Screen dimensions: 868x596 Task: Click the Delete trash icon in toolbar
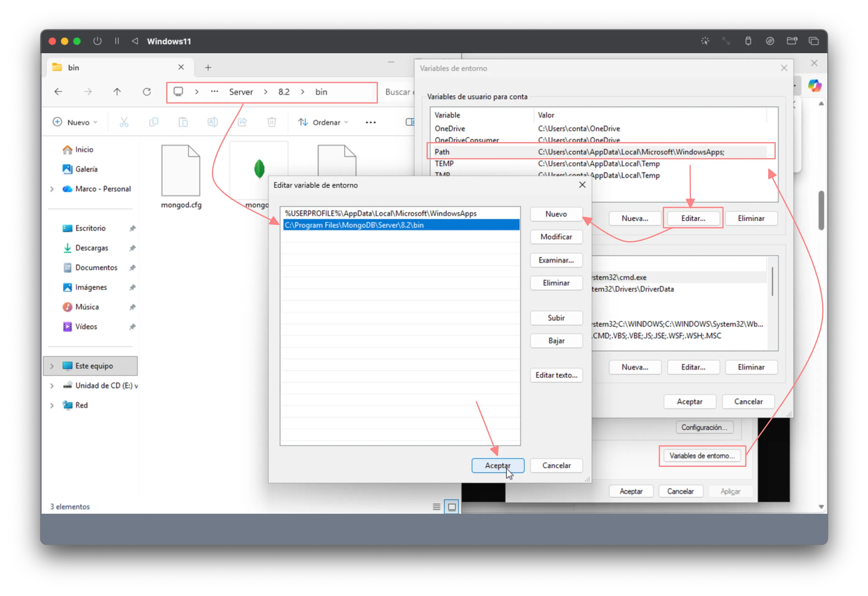tap(272, 122)
